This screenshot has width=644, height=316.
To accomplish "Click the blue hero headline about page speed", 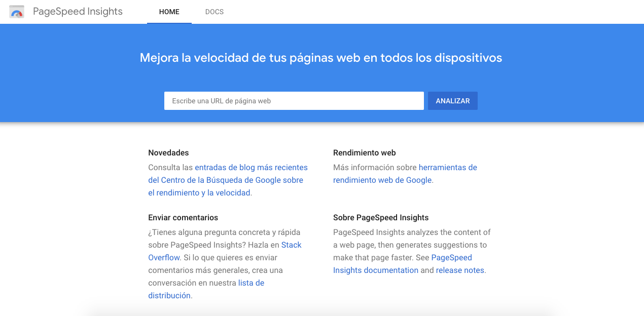I will [320, 57].
